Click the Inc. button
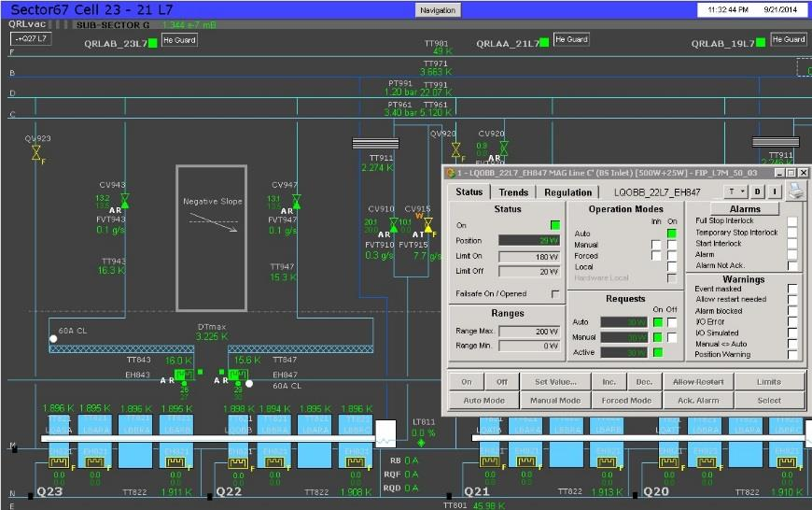 (x=609, y=382)
